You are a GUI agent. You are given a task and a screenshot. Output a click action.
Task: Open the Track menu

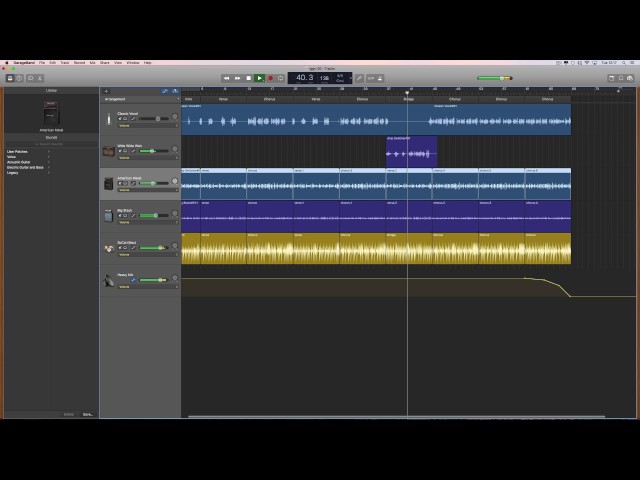point(65,63)
